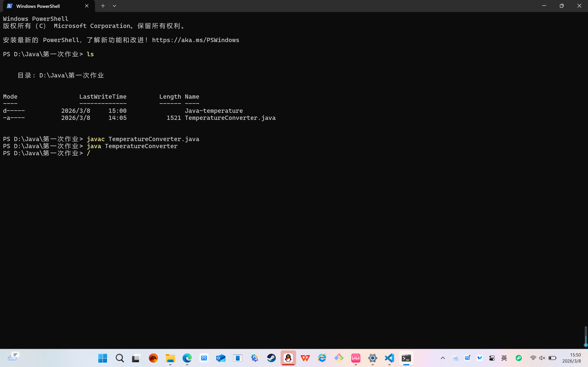Close the Windows PowerShell tab
Screen dimensions: 588x367
tap(87, 6)
